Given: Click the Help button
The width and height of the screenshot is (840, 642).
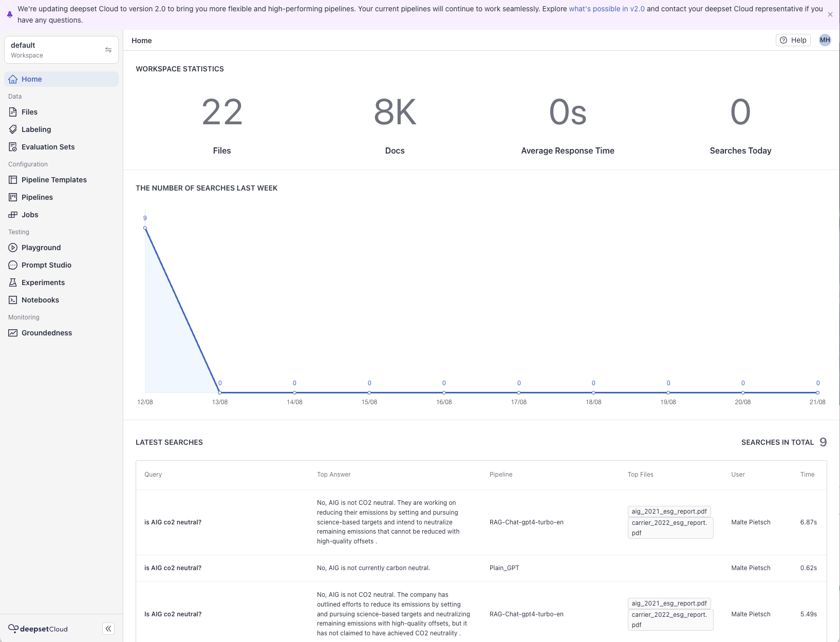Looking at the screenshot, I should [793, 40].
